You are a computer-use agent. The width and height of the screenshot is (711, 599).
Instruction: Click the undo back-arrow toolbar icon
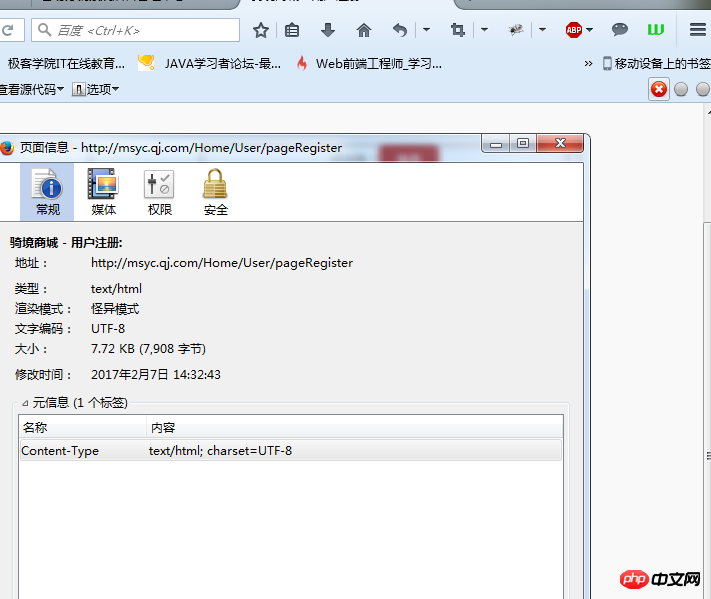(x=399, y=30)
